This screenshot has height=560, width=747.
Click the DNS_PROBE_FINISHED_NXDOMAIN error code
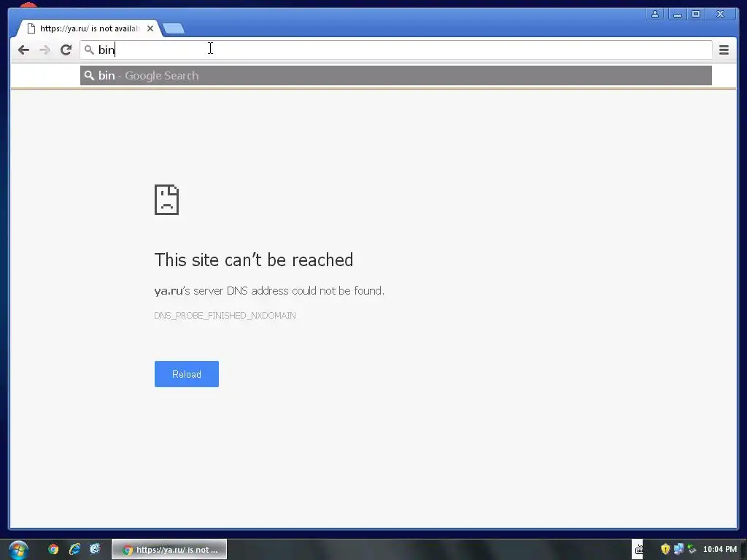(225, 316)
